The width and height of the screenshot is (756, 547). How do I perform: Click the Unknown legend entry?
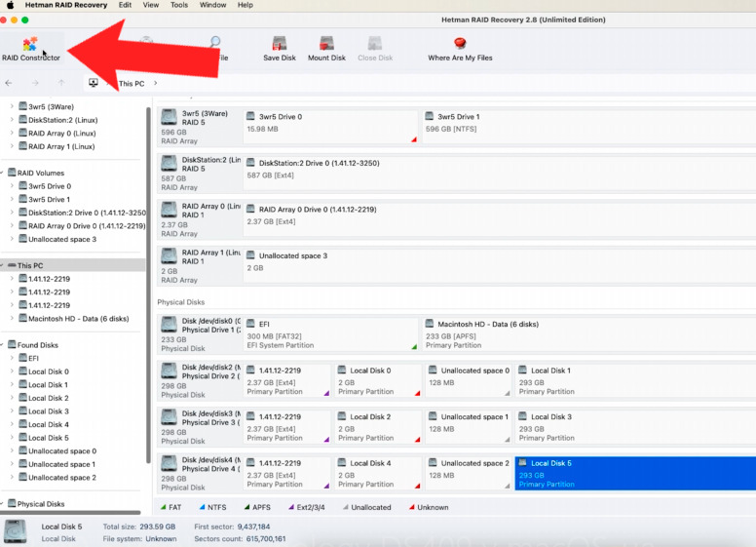(429, 507)
